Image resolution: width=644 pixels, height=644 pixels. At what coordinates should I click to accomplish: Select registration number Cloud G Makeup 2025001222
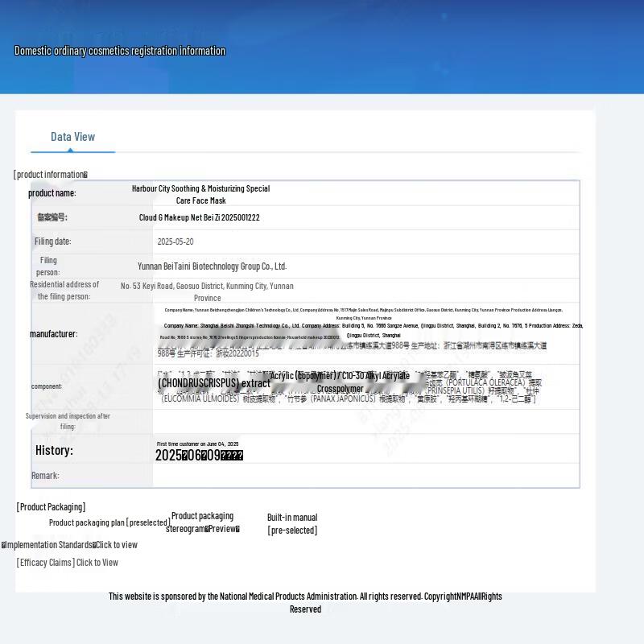coord(199,217)
